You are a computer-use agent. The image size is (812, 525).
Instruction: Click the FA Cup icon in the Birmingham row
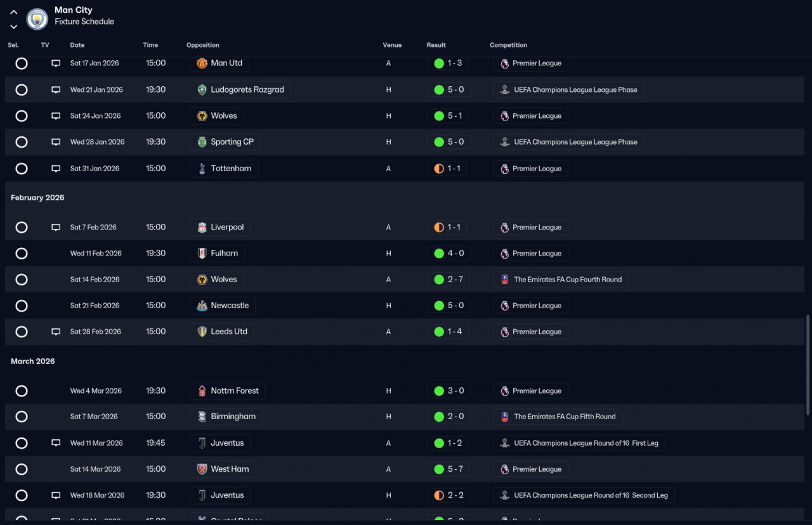click(505, 417)
